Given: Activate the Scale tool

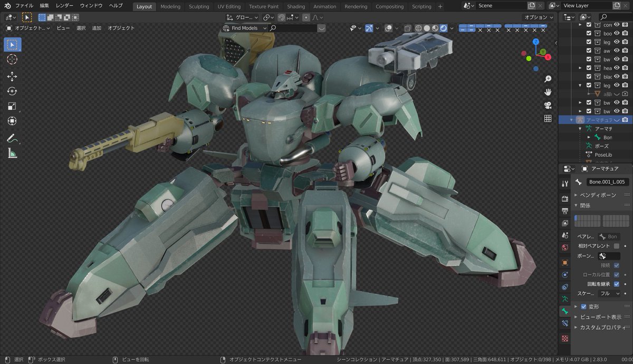Looking at the screenshot, I should click(x=12, y=106).
